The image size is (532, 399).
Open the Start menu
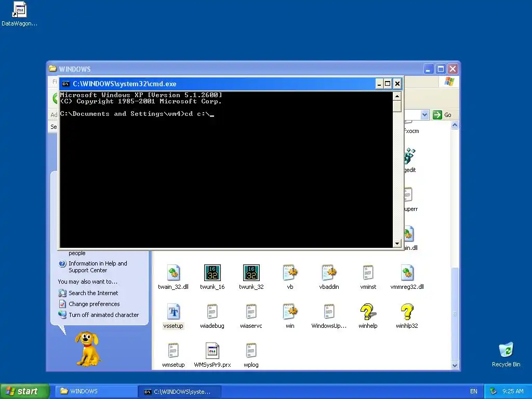coord(25,391)
